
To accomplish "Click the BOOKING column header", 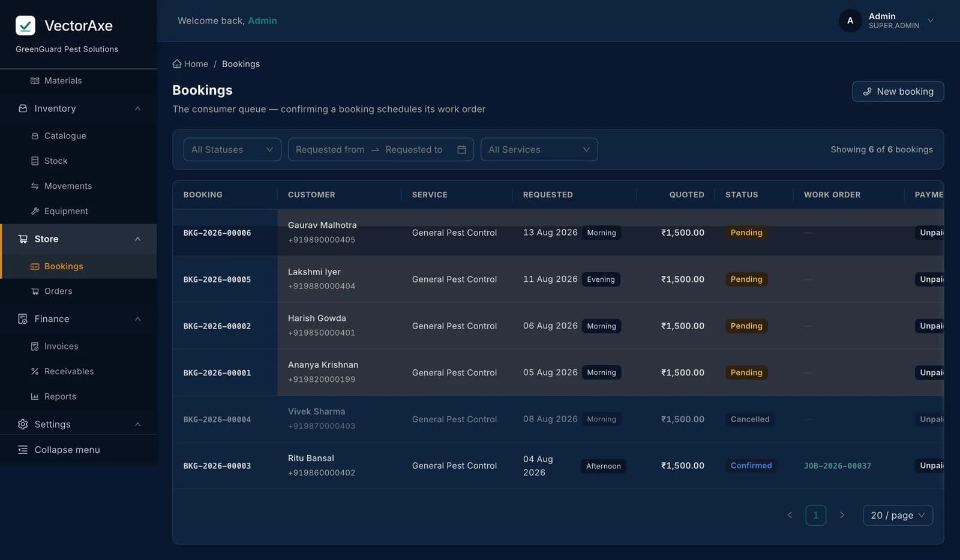I will (x=203, y=195).
